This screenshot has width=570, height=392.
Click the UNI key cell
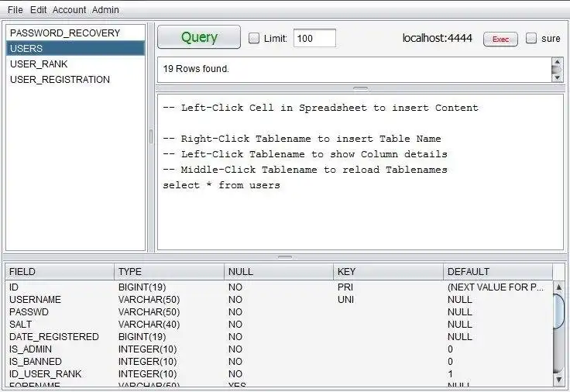[x=388, y=300]
